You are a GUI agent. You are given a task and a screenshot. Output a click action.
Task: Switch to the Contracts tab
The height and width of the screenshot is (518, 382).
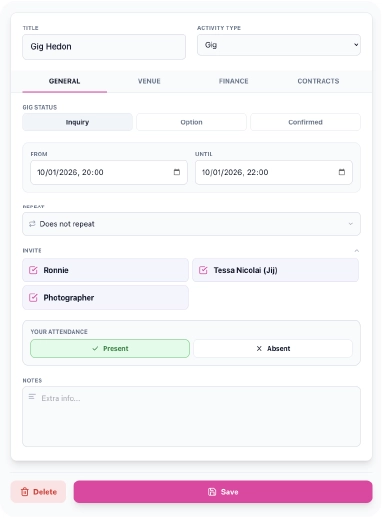(318, 81)
